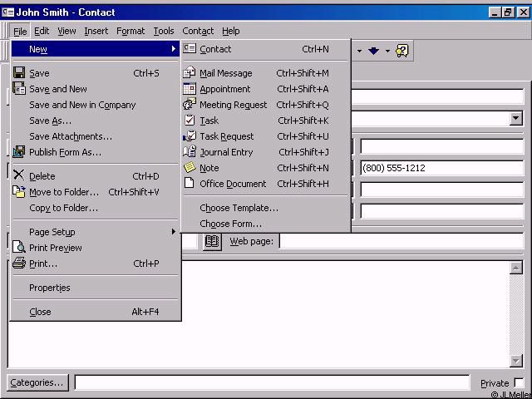Open the Tools menu

[164, 31]
